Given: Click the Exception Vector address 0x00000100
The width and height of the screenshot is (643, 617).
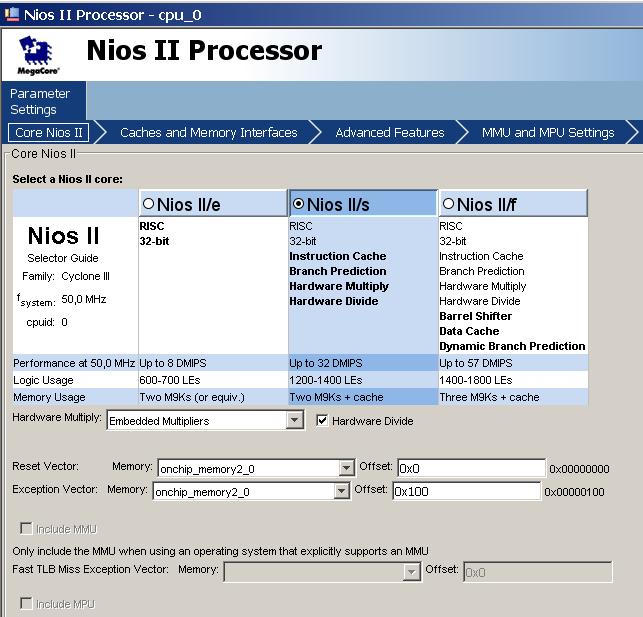Looking at the screenshot, I should tap(574, 492).
